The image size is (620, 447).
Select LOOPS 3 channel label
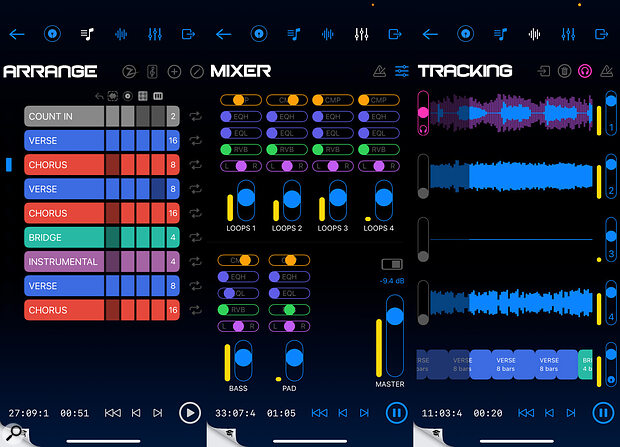[333, 228]
